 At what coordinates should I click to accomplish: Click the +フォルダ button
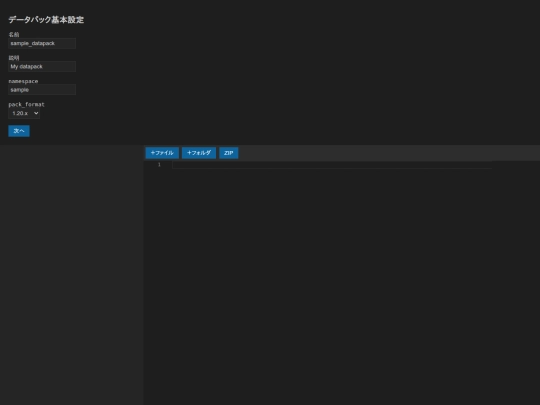[x=199, y=153]
